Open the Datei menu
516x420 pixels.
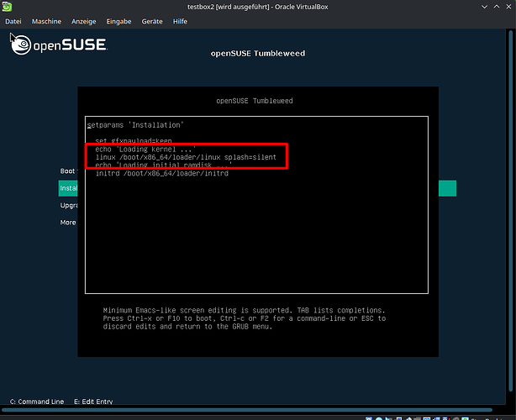[13, 21]
